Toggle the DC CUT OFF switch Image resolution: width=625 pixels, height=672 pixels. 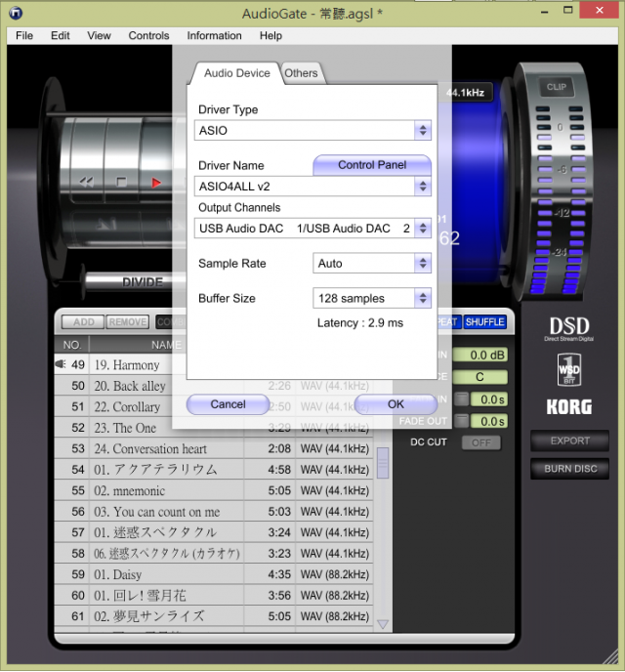481,442
